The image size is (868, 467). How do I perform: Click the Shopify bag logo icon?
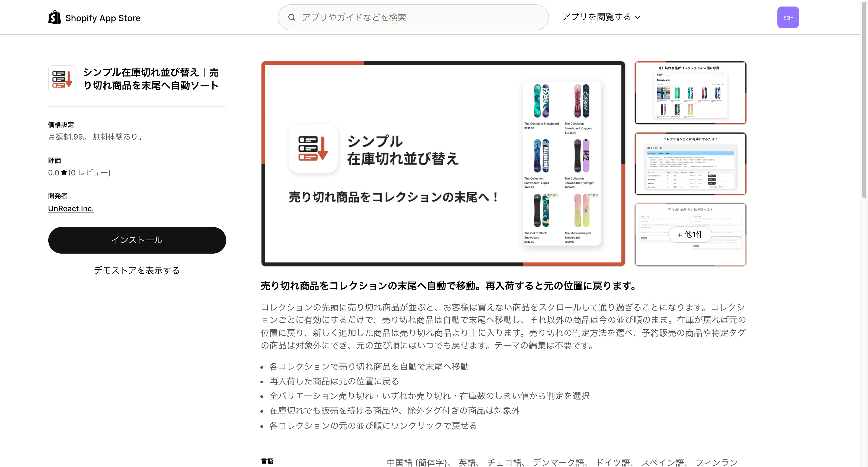55,17
